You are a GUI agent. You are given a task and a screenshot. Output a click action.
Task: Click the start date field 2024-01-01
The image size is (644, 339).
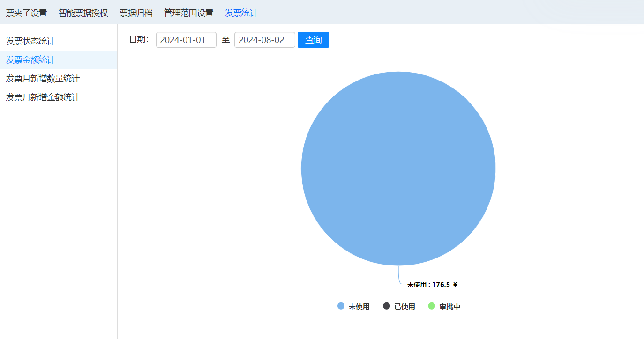point(186,40)
